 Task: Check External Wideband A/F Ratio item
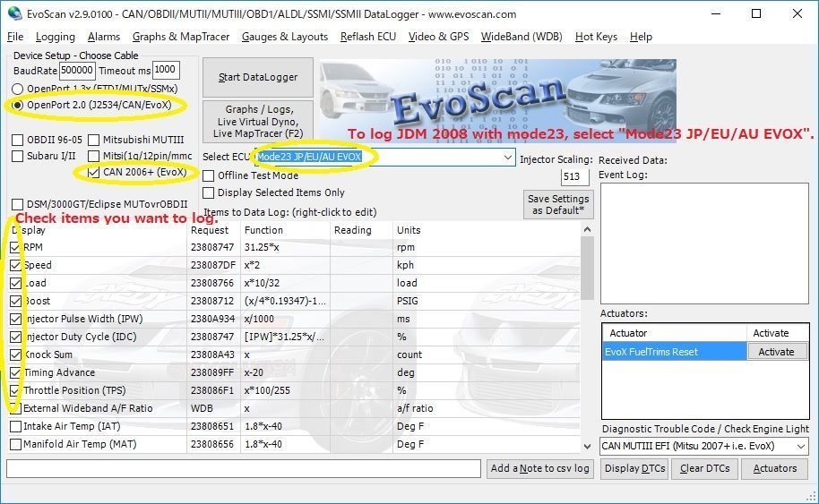pyautogui.click(x=15, y=408)
